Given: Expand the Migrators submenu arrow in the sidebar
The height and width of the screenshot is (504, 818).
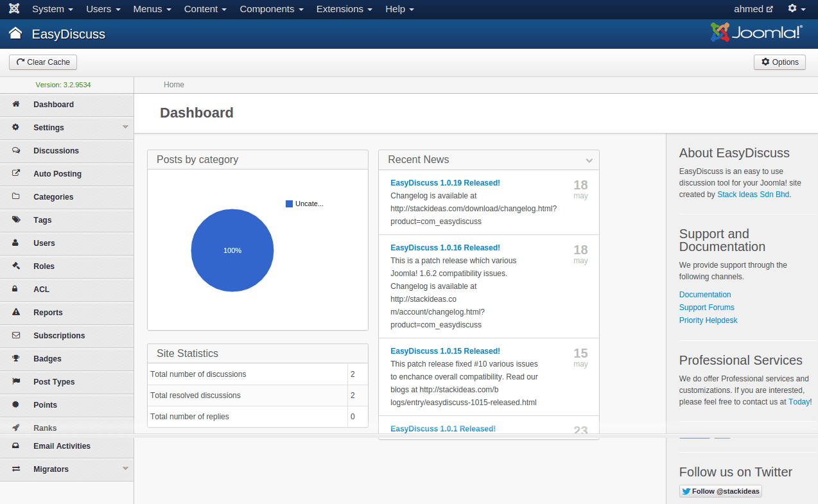Looking at the screenshot, I should [x=125, y=468].
